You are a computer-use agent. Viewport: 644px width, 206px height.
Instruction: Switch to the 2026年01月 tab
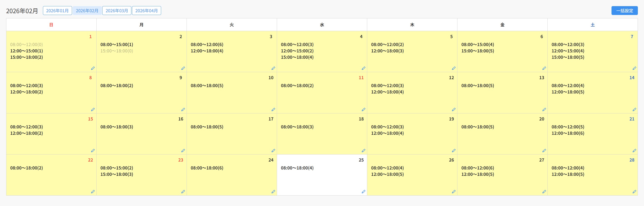tap(57, 11)
